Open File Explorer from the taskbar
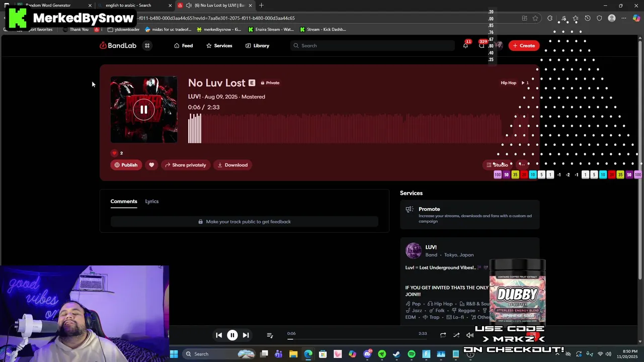This screenshot has height=362, width=644. click(x=293, y=354)
